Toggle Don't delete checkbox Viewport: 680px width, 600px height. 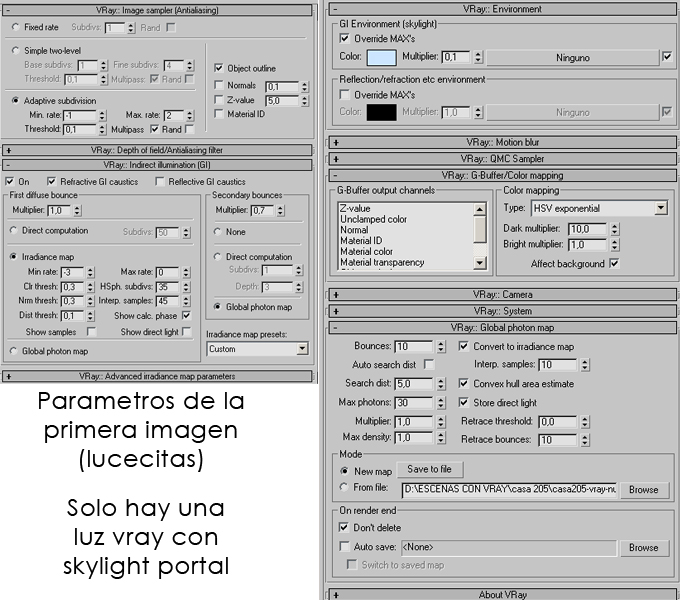(x=344, y=528)
